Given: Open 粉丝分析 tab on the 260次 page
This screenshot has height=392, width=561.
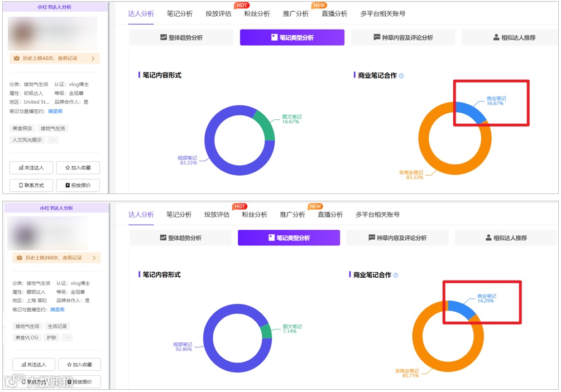Looking at the screenshot, I should [255, 215].
